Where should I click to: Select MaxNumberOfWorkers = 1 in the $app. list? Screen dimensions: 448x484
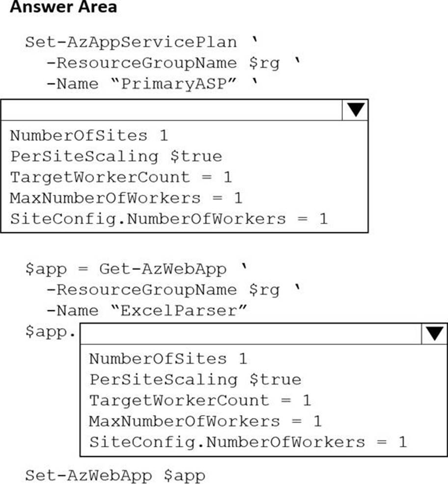pyautogui.click(x=205, y=421)
